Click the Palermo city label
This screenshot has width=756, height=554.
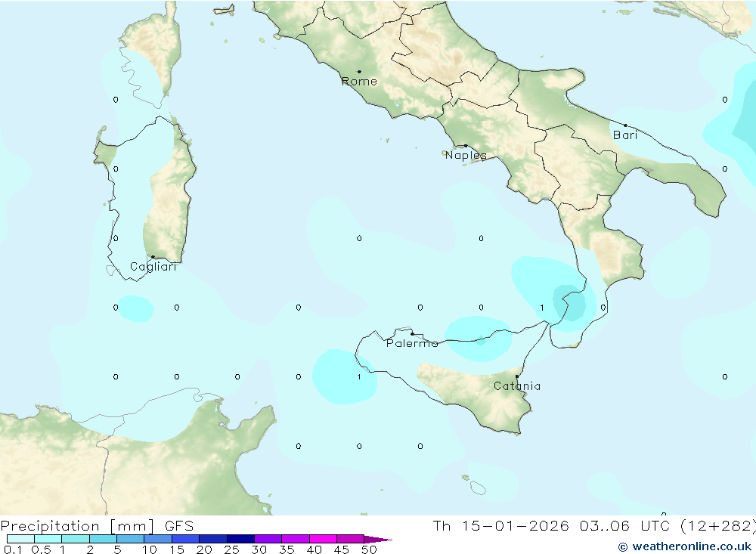click(x=412, y=343)
